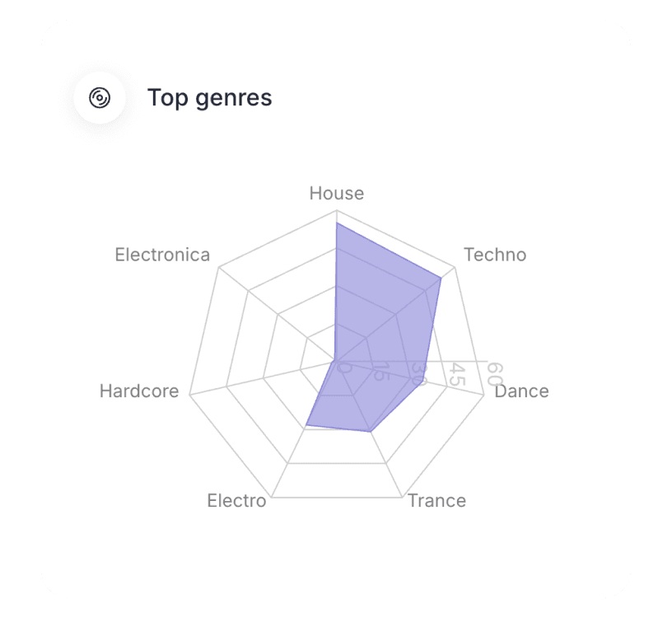
Task: Click the Trance data point vertex
Action: tap(371, 432)
